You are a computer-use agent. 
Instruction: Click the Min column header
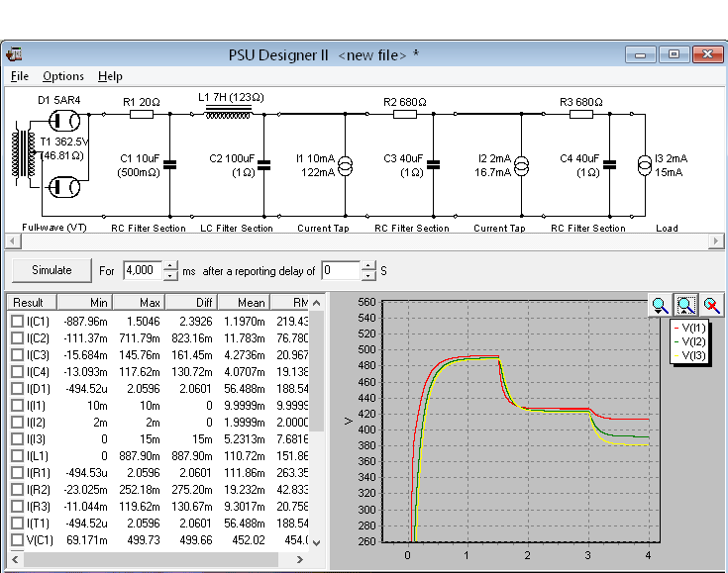(x=84, y=303)
